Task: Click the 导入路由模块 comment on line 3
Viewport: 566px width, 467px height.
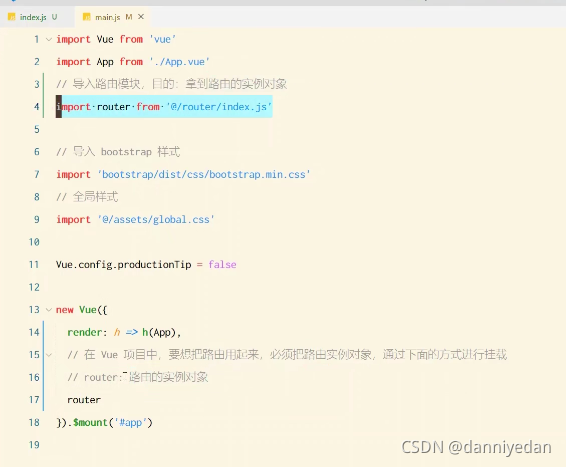Action: pyautogui.click(x=171, y=84)
